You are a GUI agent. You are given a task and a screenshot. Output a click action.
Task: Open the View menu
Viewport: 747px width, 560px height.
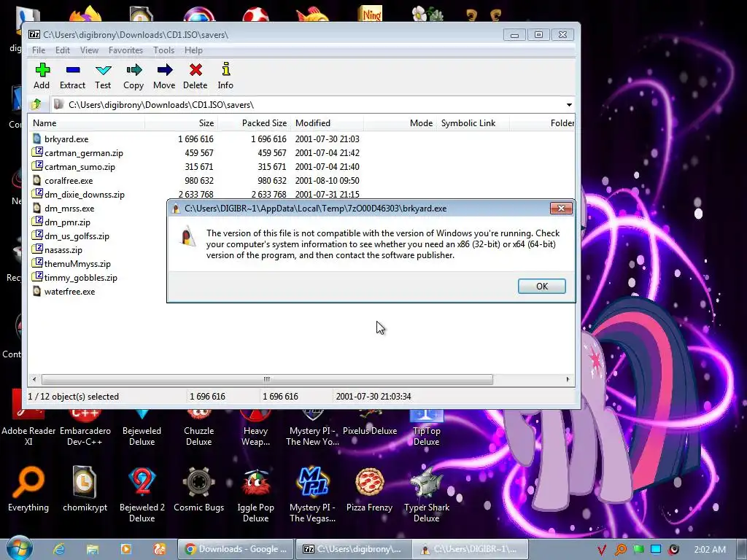[x=89, y=50]
